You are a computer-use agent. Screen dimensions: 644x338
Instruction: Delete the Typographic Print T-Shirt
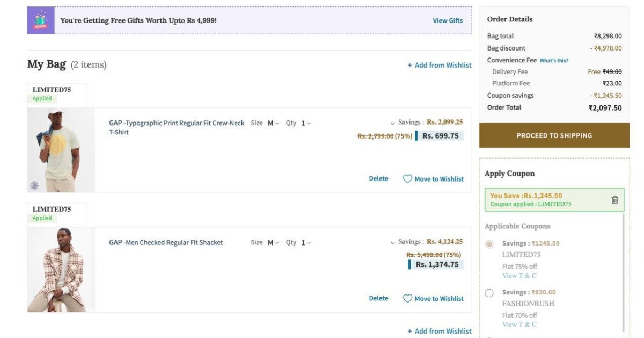point(378,178)
